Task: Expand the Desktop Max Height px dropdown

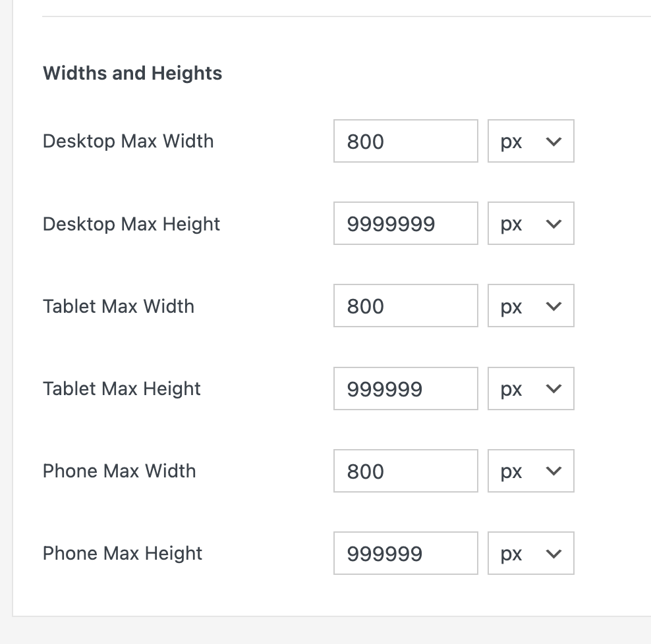Action: tap(530, 224)
